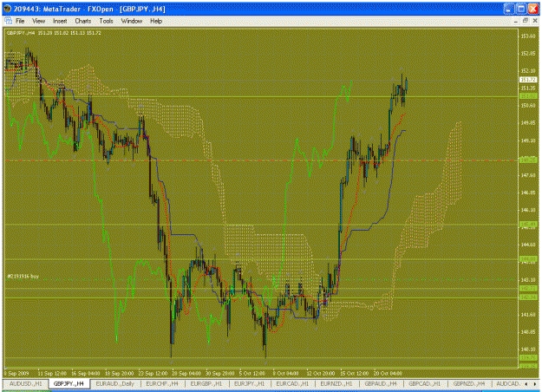Click the 152.85 price scale label
The width and height of the screenshot is (542, 392).
pos(528,54)
